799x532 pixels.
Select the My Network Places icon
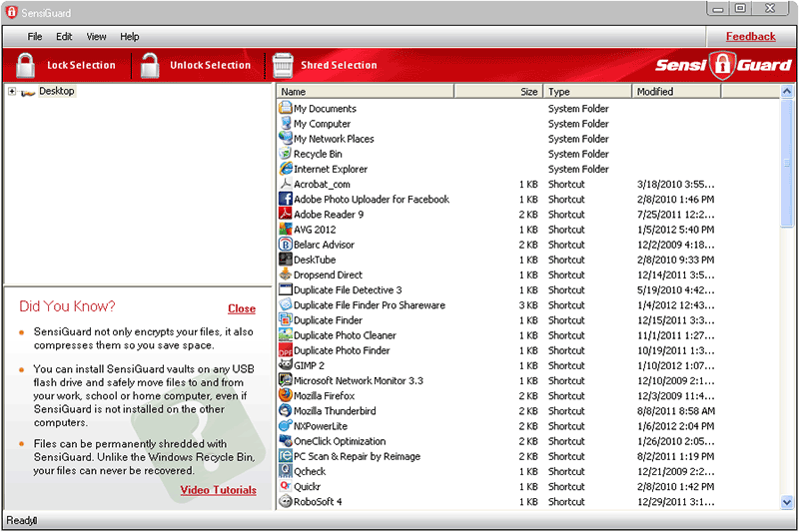(286, 138)
